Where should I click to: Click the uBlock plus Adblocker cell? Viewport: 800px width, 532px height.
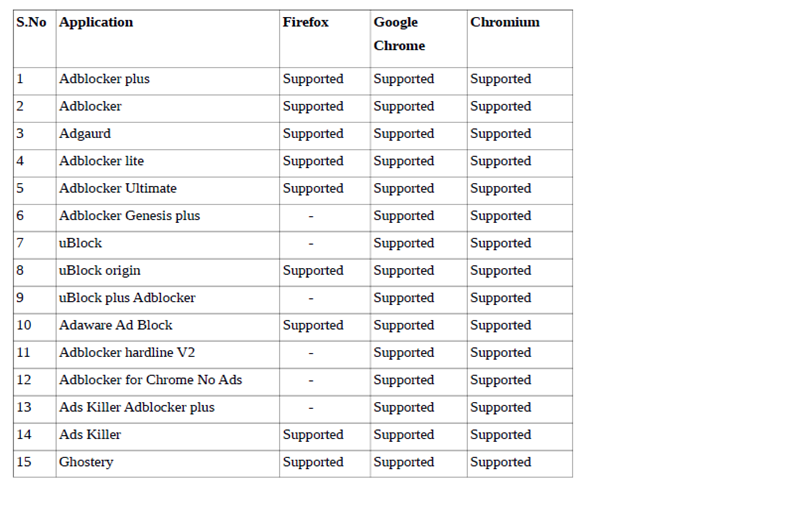point(127,298)
